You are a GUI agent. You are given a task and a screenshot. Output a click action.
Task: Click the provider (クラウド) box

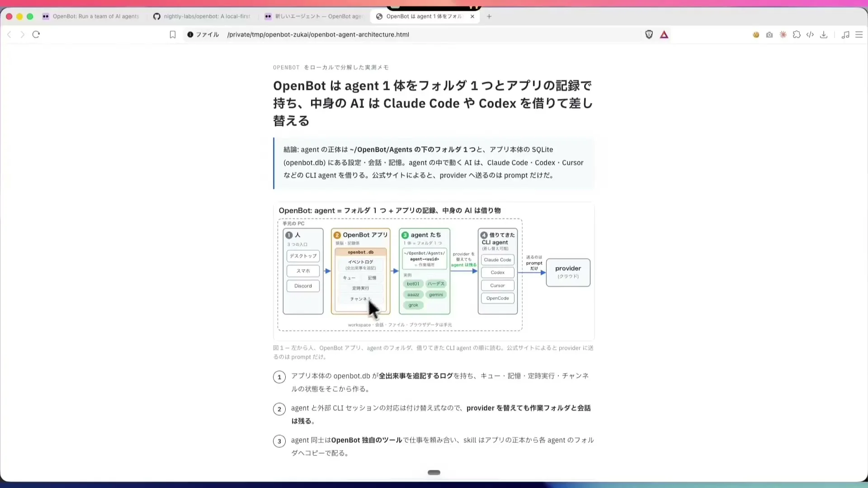point(568,272)
